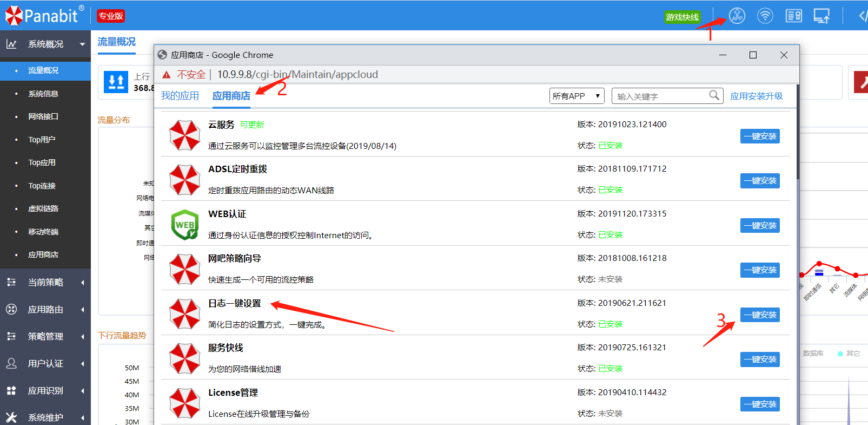This screenshot has height=425, width=868.
Task: Click the monitor icon in top bar
Action: pyautogui.click(x=821, y=16)
